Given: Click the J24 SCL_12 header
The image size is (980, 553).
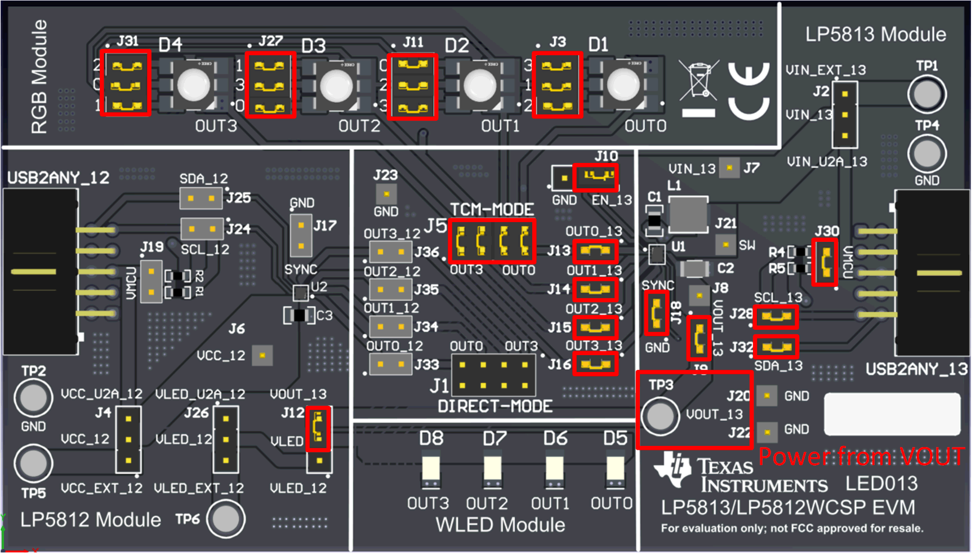Looking at the screenshot, I should coord(202,229).
